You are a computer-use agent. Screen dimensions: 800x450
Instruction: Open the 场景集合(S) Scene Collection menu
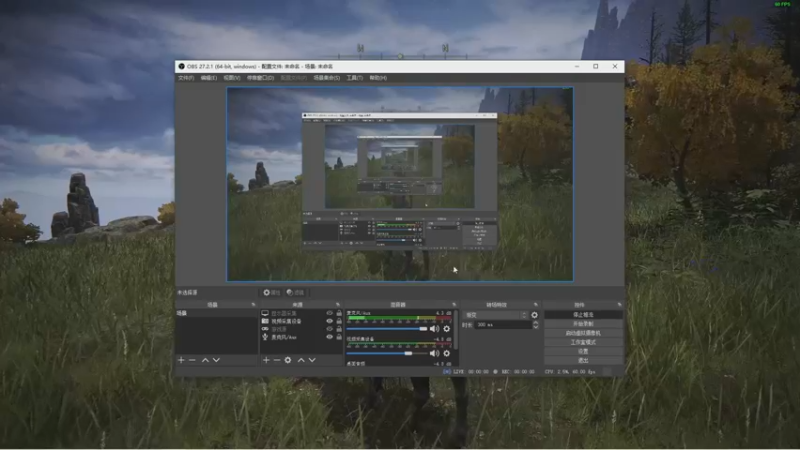click(x=327, y=78)
